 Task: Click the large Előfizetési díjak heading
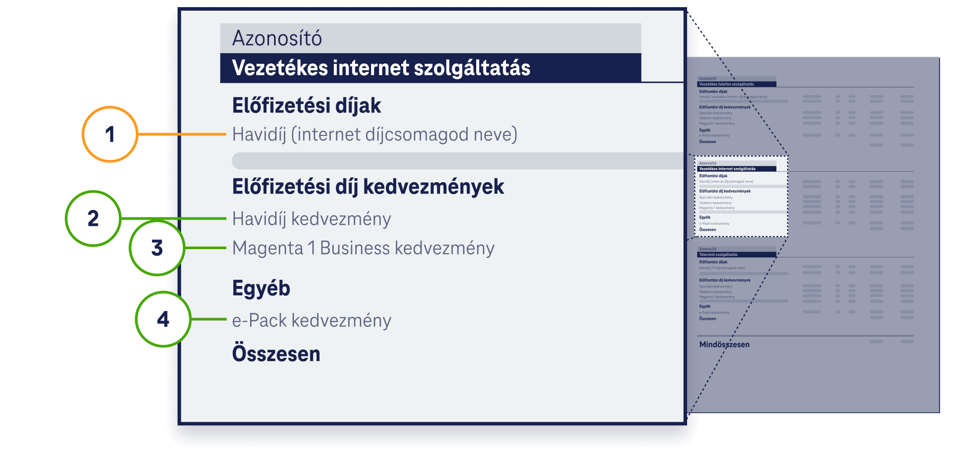306,106
